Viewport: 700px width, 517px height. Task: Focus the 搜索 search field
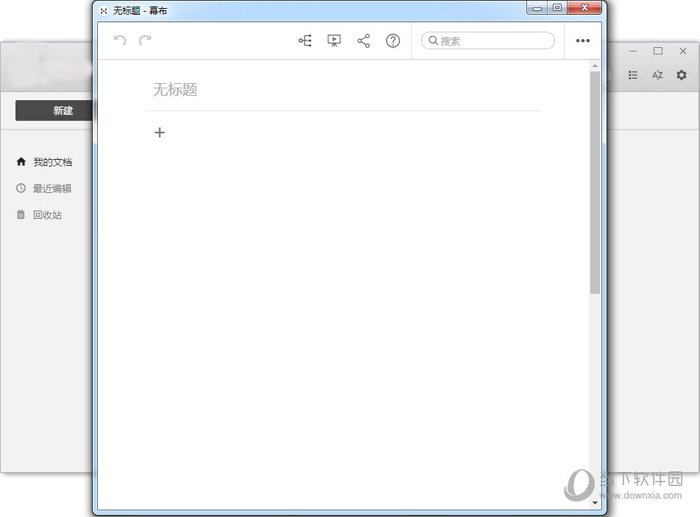point(488,41)
